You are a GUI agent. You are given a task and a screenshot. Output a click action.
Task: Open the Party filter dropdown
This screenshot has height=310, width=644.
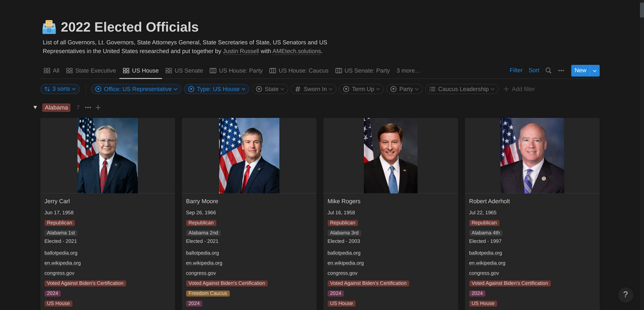pyautogui.click(x=404, y=89)
